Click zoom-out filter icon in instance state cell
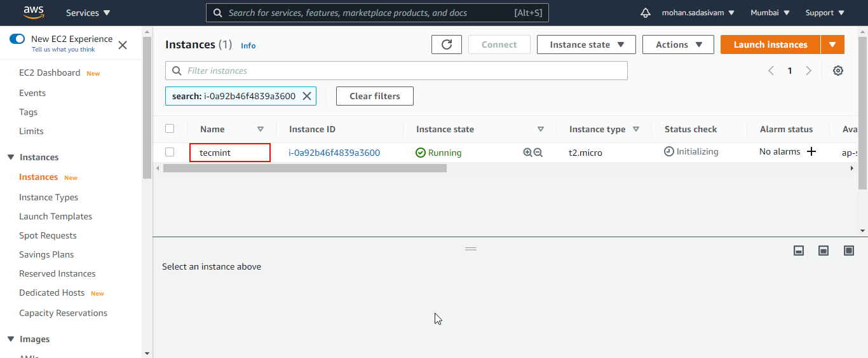Screen dimensions: 868x358 click(538, 153)
